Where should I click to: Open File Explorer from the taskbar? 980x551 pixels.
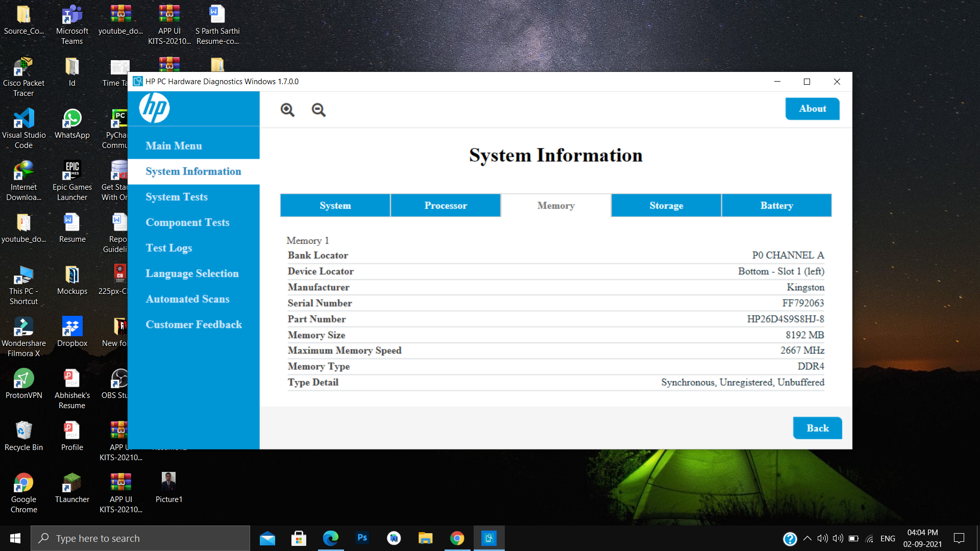pyautogui.click(x=425, y=538)
